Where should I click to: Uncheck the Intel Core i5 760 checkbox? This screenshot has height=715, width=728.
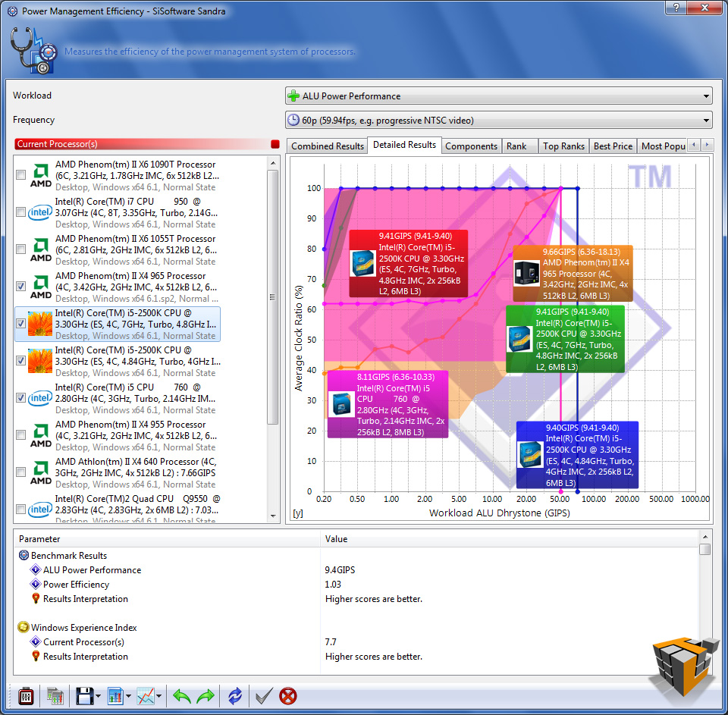[x=21, y=398]
